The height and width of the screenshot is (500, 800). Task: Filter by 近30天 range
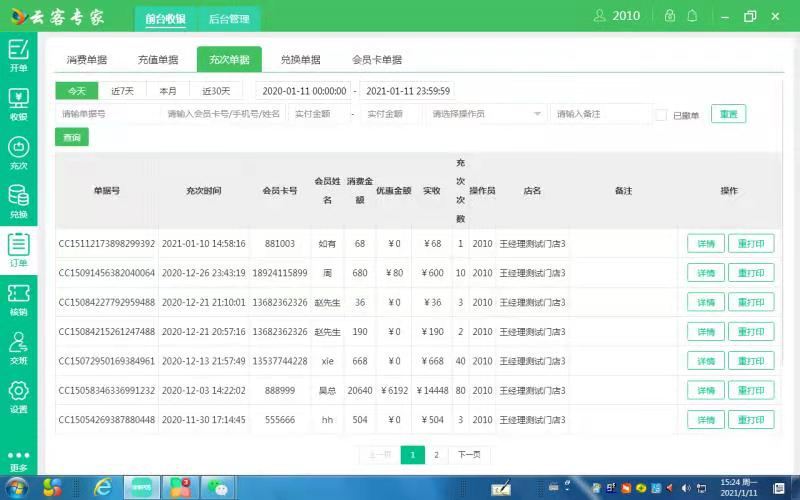pos(216,91)
